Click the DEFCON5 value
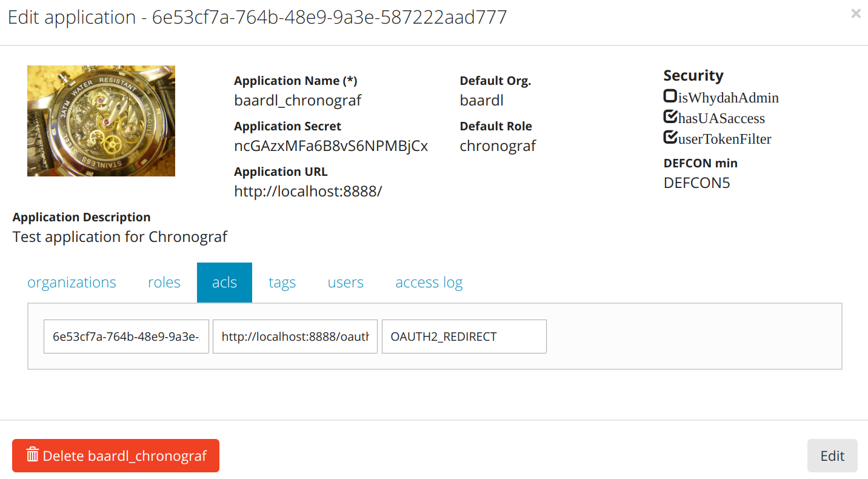The width and height of the screenshot is (868, 479). click(x=696, y=183)
